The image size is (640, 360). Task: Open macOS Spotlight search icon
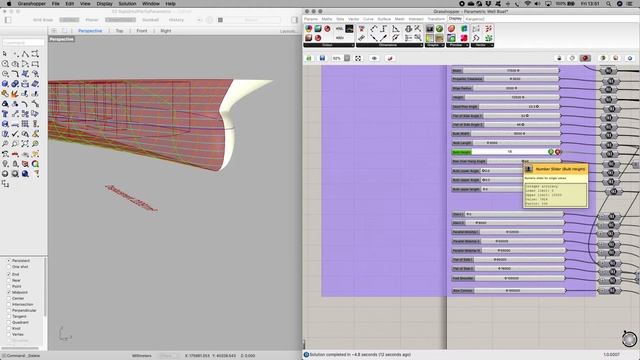pyautogui.click(x=609, y=3)
